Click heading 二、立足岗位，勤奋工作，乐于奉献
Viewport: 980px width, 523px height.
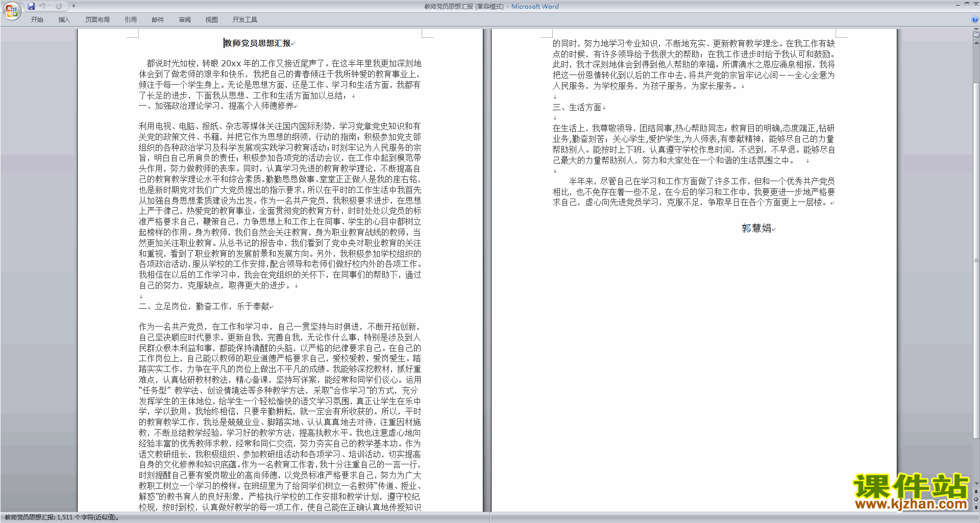click(205, 307)
